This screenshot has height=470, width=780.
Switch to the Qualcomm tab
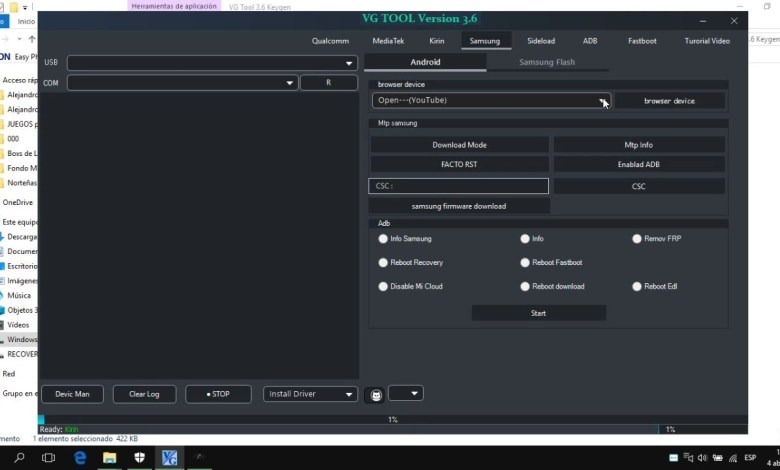tap(330, 41)
